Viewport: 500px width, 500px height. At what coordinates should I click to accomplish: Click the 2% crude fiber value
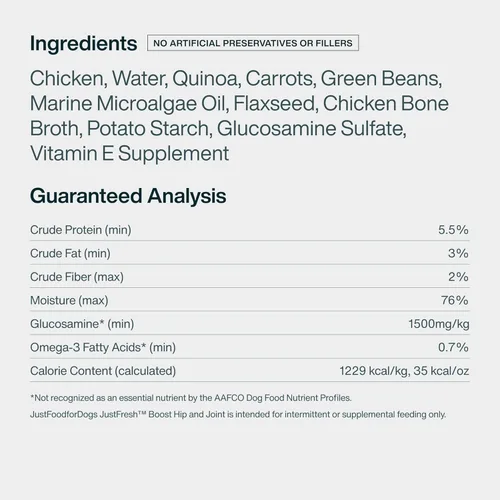(x=458, y=277)
